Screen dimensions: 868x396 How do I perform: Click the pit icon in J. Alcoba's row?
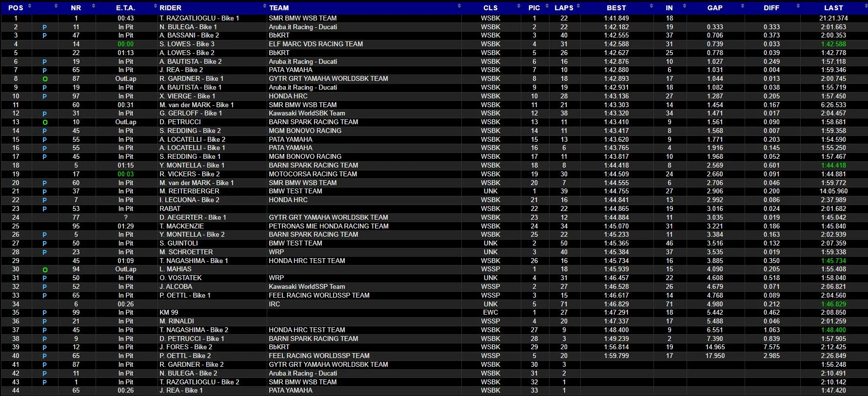[x=45, y=287]
